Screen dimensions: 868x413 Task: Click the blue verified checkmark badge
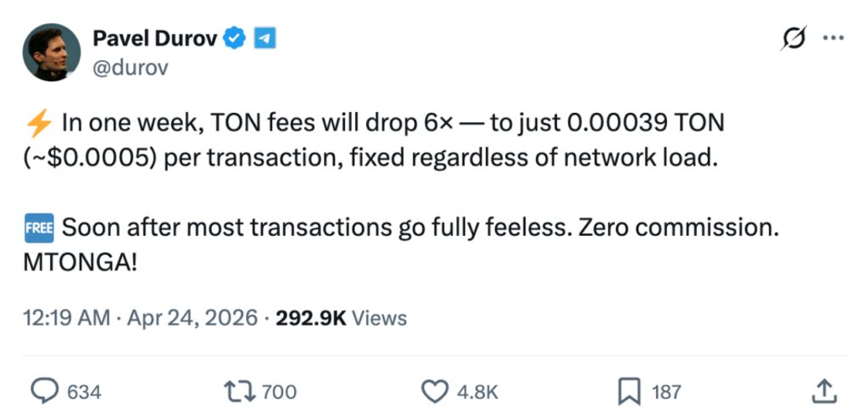234,38
